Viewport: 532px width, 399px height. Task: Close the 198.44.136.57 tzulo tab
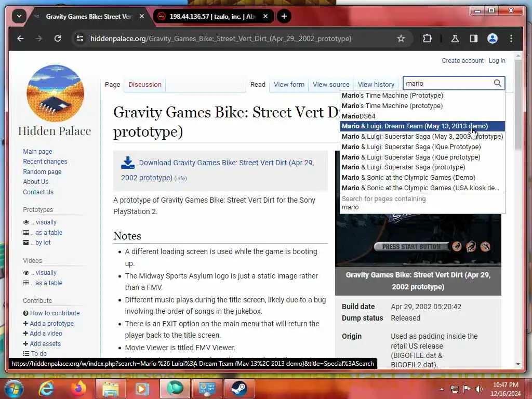tap(265, 16)
